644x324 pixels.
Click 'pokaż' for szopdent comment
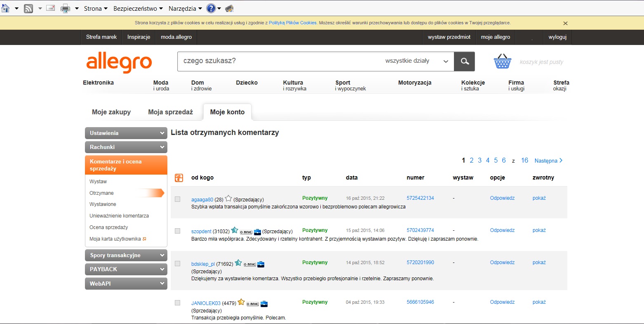tap(539, 230)
